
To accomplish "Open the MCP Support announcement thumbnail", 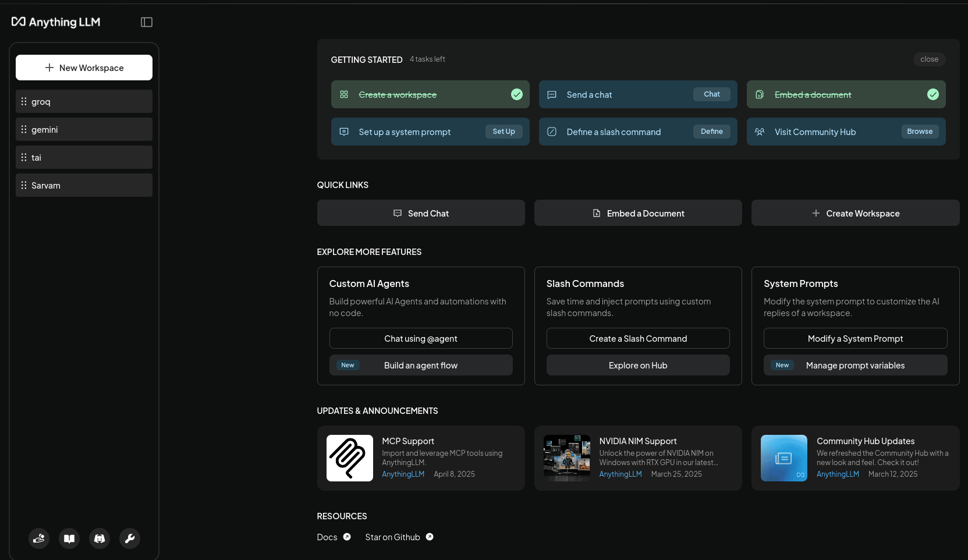I will click(349, 458).
